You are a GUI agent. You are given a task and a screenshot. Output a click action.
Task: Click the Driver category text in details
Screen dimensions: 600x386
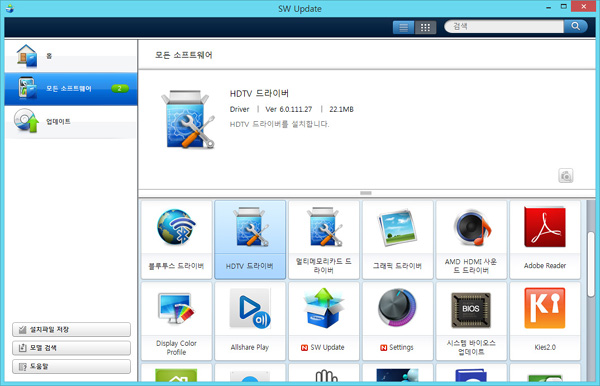pyautogui.click(x=240, y=109)
